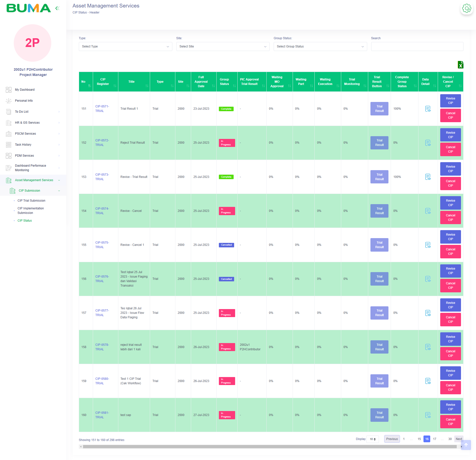The image size is (476, 460).
Task: Click the scroll-to-top arrow button
Action: coord(466,445)
